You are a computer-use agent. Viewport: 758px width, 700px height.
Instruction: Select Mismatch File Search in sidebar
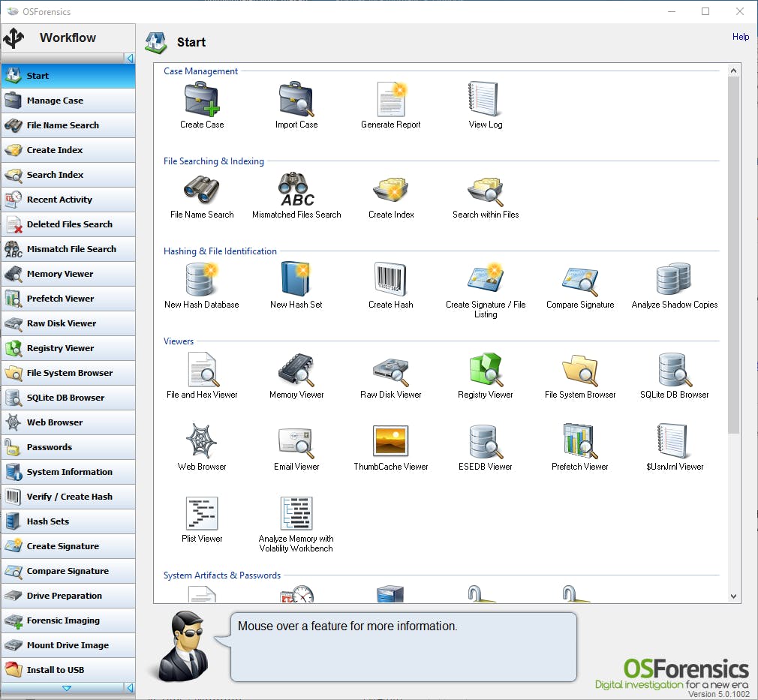point(68,249)
